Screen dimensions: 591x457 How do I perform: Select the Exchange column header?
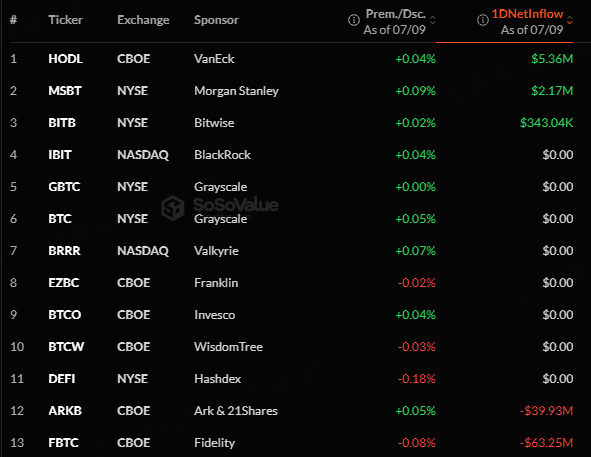[143, 20]
